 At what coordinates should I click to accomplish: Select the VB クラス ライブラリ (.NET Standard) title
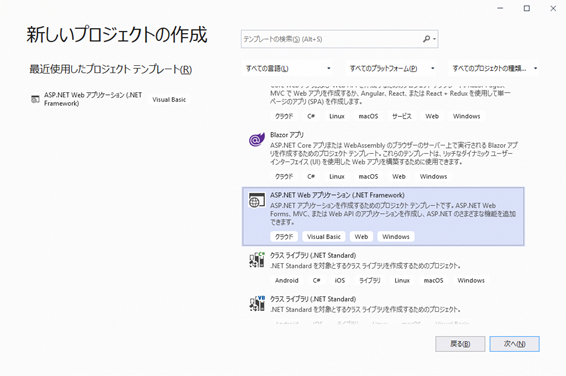(x=313, y=299)
